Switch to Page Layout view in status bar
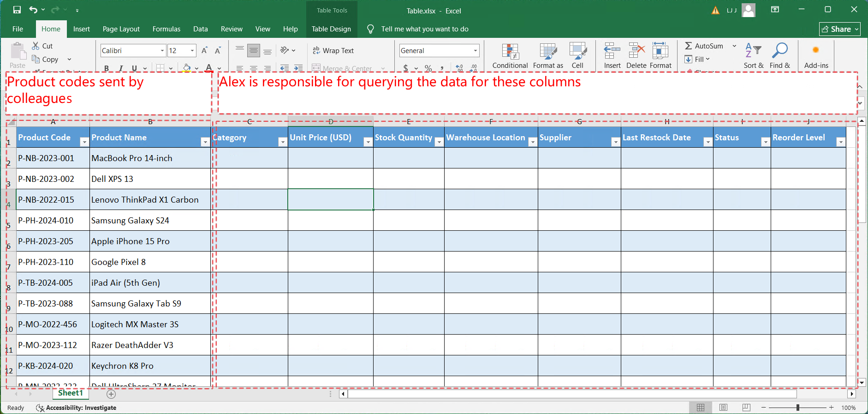 pyautogui.click(x=723, y=408)
